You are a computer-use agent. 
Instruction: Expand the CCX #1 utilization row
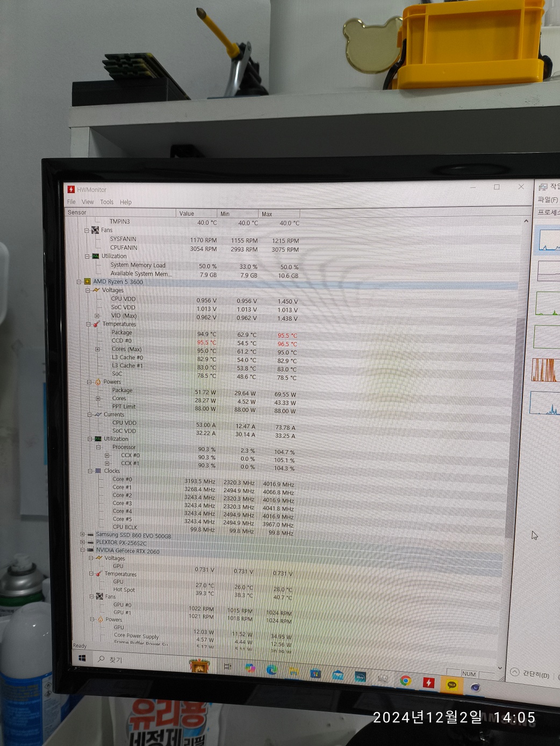pos(107,463)
